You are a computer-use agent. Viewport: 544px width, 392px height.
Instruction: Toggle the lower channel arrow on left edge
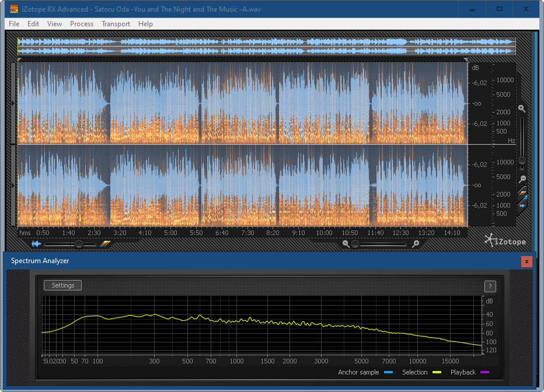point(14,185)
